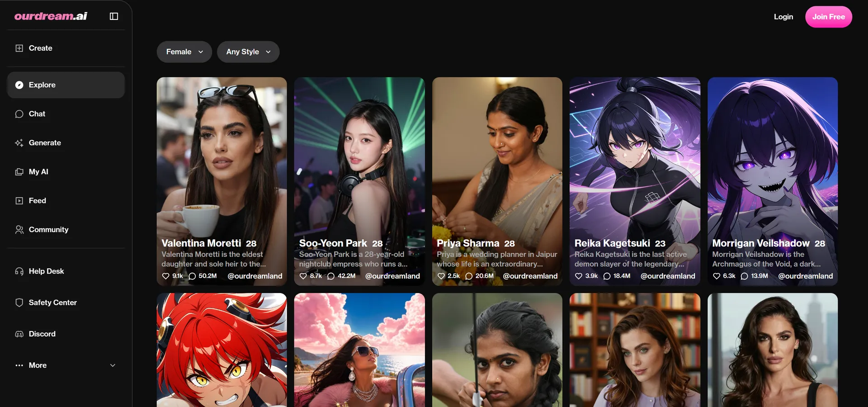Go to the Generate section
Viewport: 868px width, 407px height.
click(66, 143)
